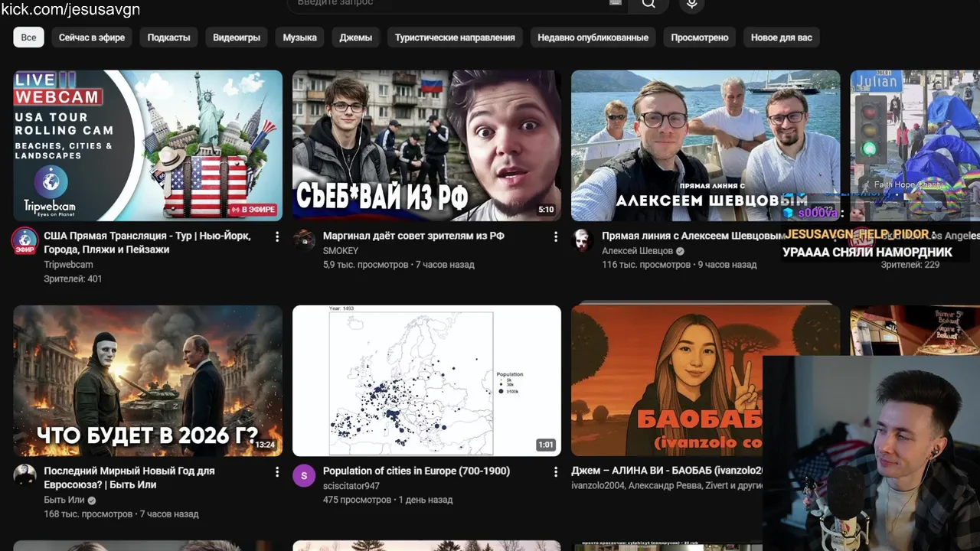Click the verified checkmark next to Быть Или

(x=92, y=500)
